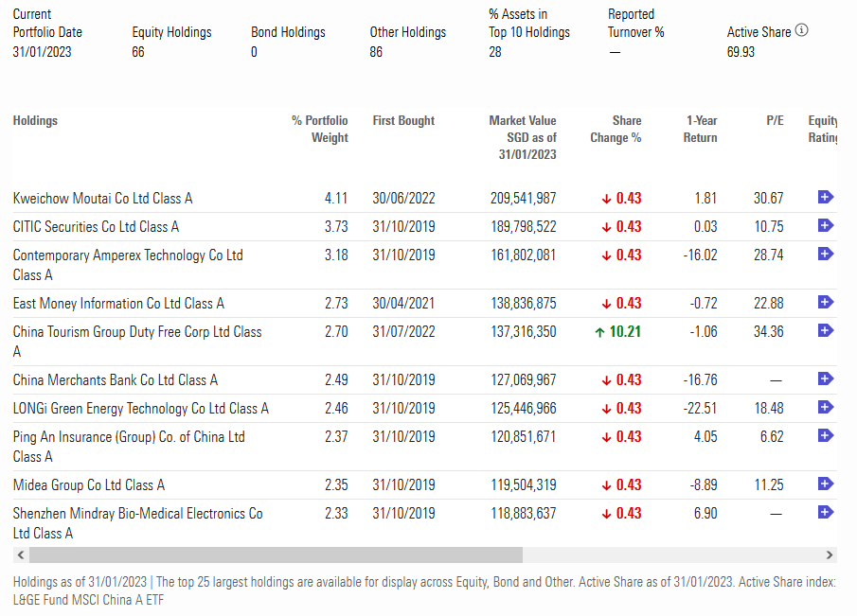Viewport: 857px width, 616px height.
Task: Click the P/E column header
Action: pos(775,120)
